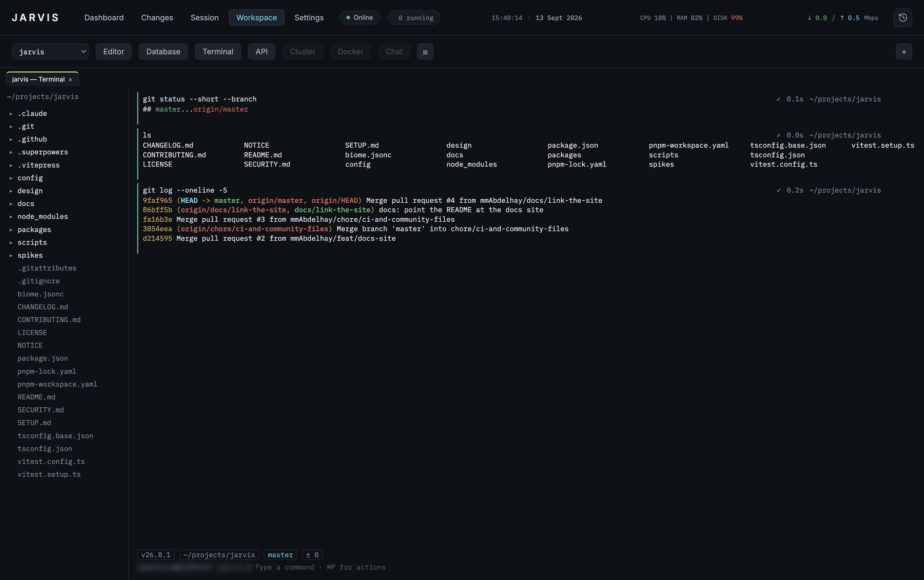
Task: Focus the Type a command input
Action: pos(320,568)
